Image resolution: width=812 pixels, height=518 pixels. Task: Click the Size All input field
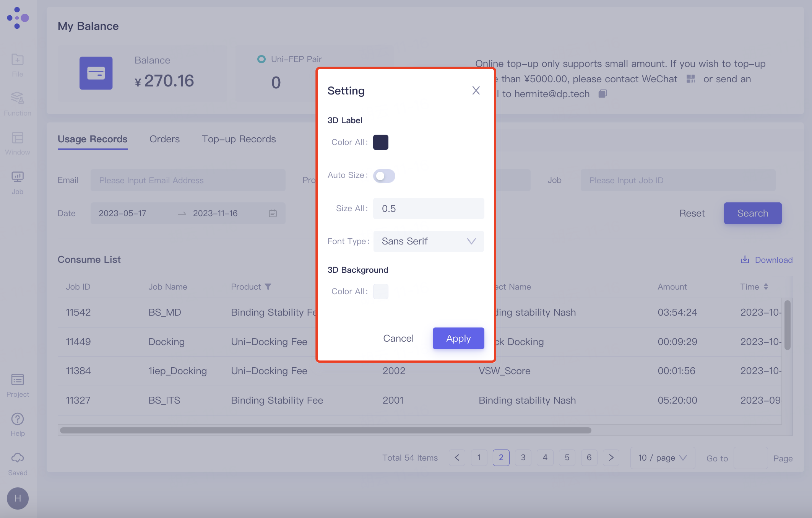[x=428, y=209]
